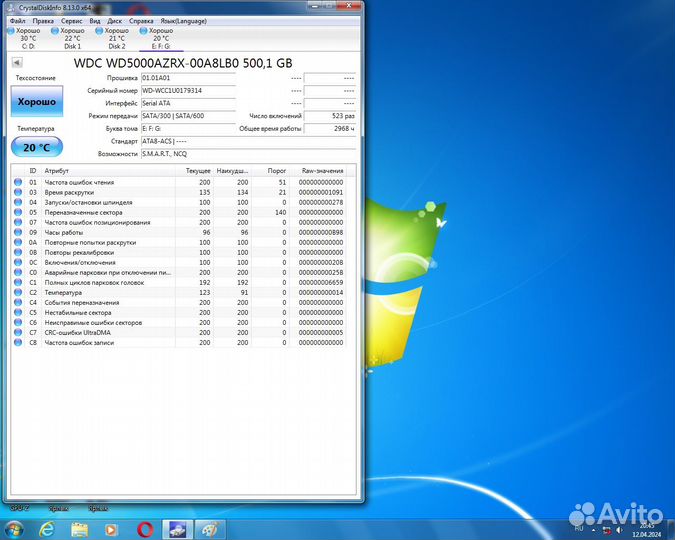Switch to disk C: D: tab
This screenshot has width=675, height=540.
29,38
